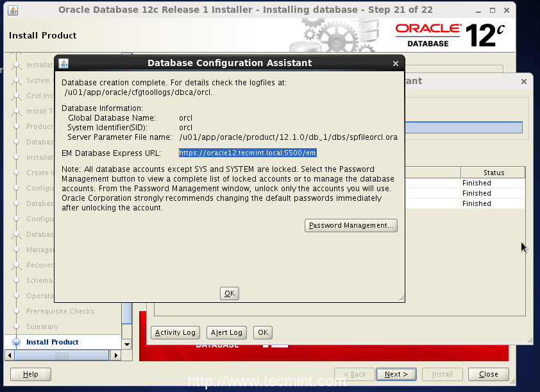Viewport: 540px width, 392px height.
Task: Close the Oracle installer window
Action: [x=507, y=11]
